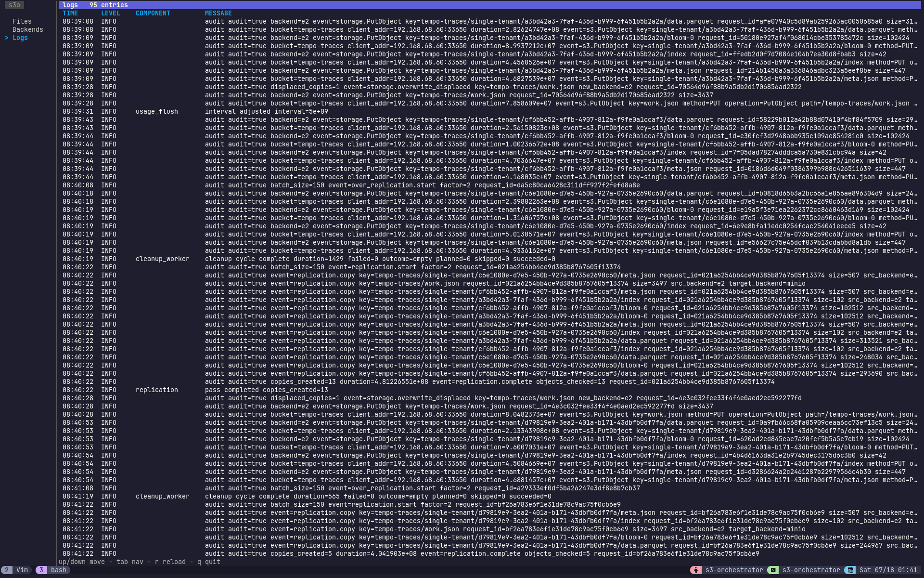Screen dimensions: 924x578
Task: Click cleanup_worker component at 08:40:19
Action: click(x=163, y=259)
